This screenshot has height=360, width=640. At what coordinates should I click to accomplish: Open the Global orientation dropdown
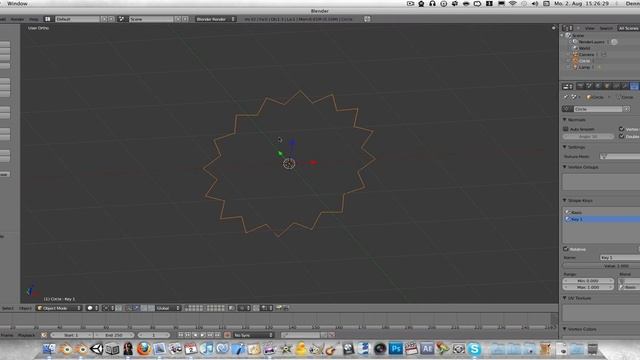pyautogui.click(x=168, y=308)
